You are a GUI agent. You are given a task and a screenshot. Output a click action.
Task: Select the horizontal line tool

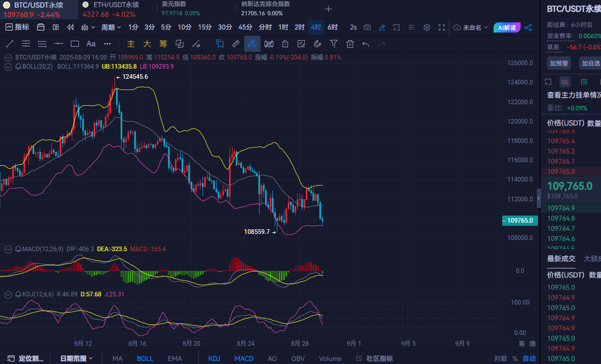58,44
